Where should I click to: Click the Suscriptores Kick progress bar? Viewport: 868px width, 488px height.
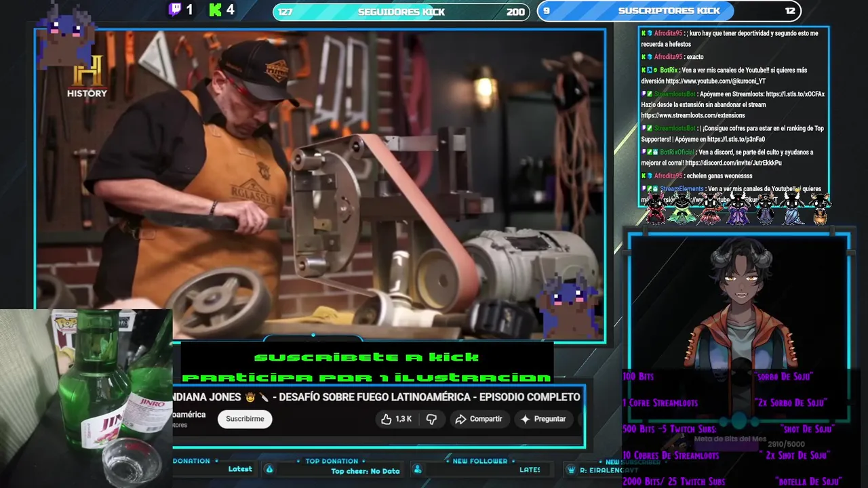(x=669, y=11)
